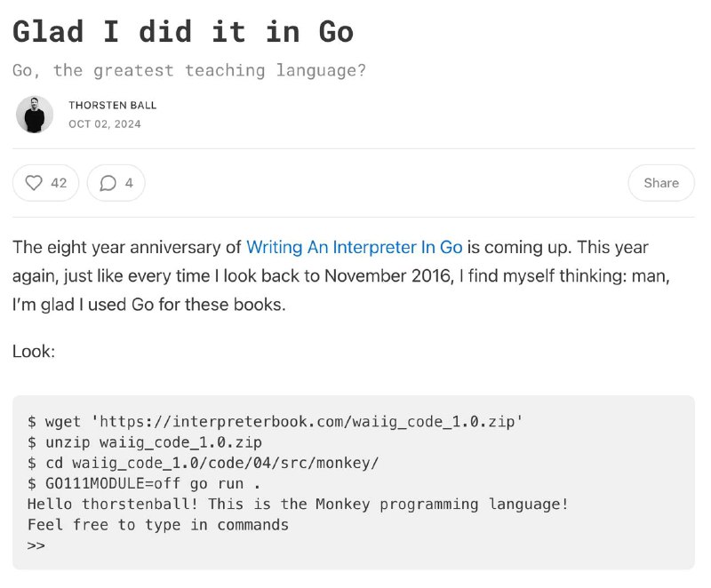Click the GO111MODULE=off go run line
711x588 pixels.
coord(144,484)
